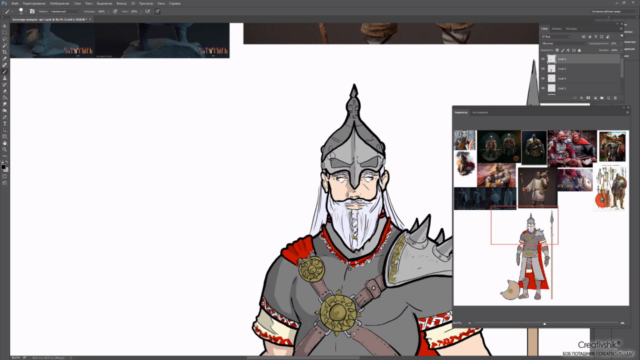This screenshot has height=360, width=640.
Task: Add a layer style with fx icon
Action: (582, 98)
